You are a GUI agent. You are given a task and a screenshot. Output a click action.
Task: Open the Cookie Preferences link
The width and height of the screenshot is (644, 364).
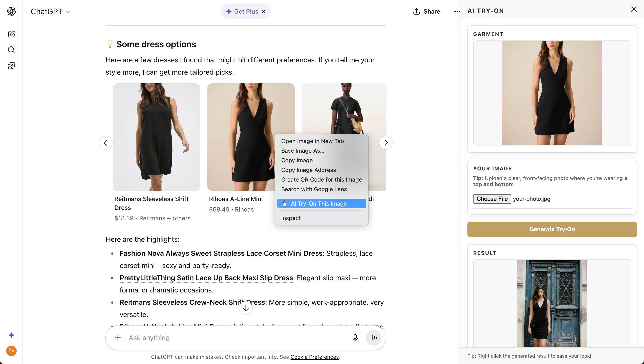[x=315, y=357]
